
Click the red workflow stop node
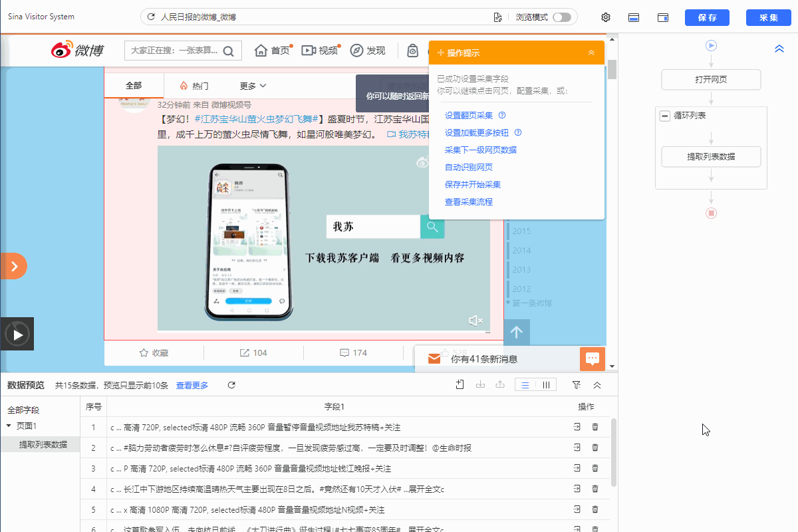pos(712,213)
